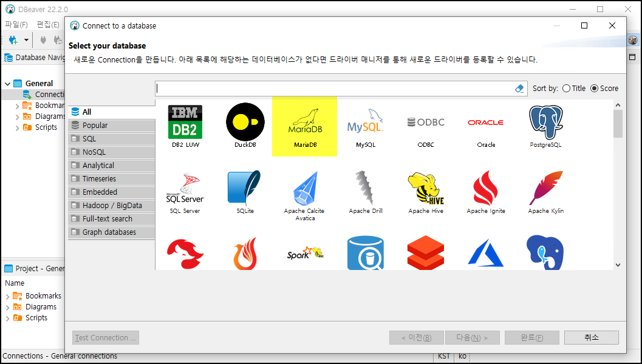Click the 다음(N) next button
The height and width of the screenshot is (364, 642).
472,337
